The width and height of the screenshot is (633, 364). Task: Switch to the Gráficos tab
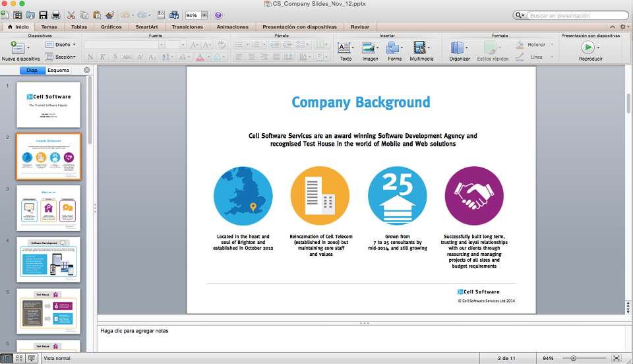[111, 27]
